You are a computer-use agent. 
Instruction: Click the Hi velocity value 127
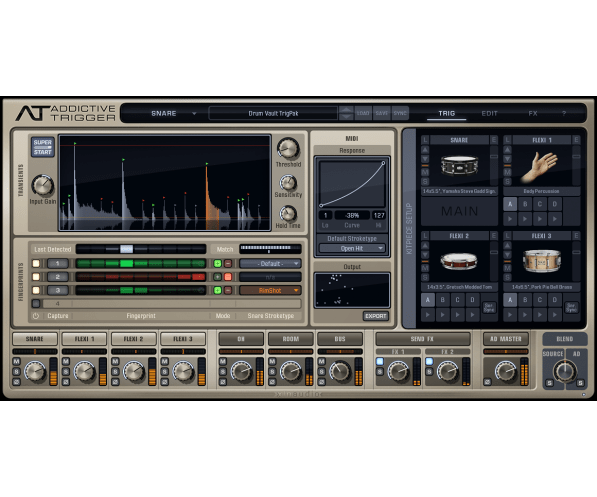pos(379,215)
